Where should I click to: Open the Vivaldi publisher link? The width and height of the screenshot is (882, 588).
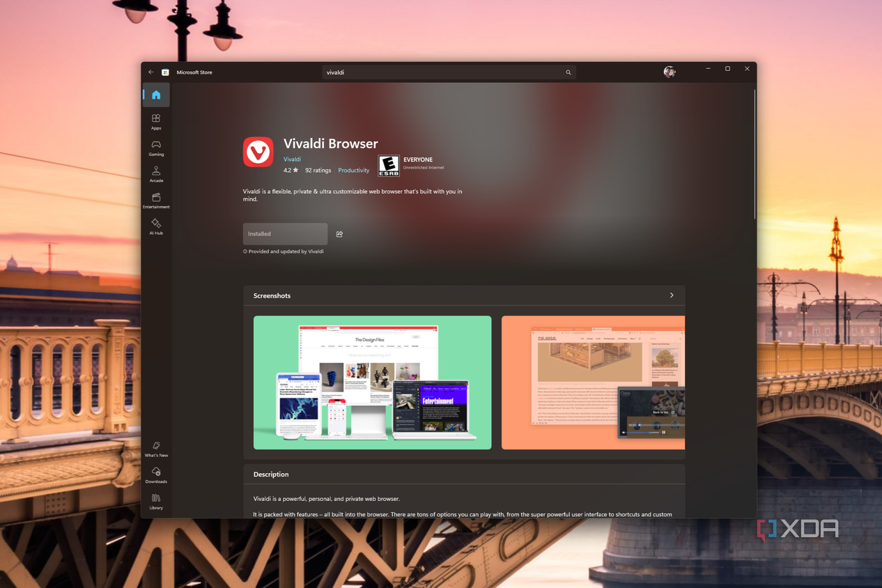coord(292,160)
